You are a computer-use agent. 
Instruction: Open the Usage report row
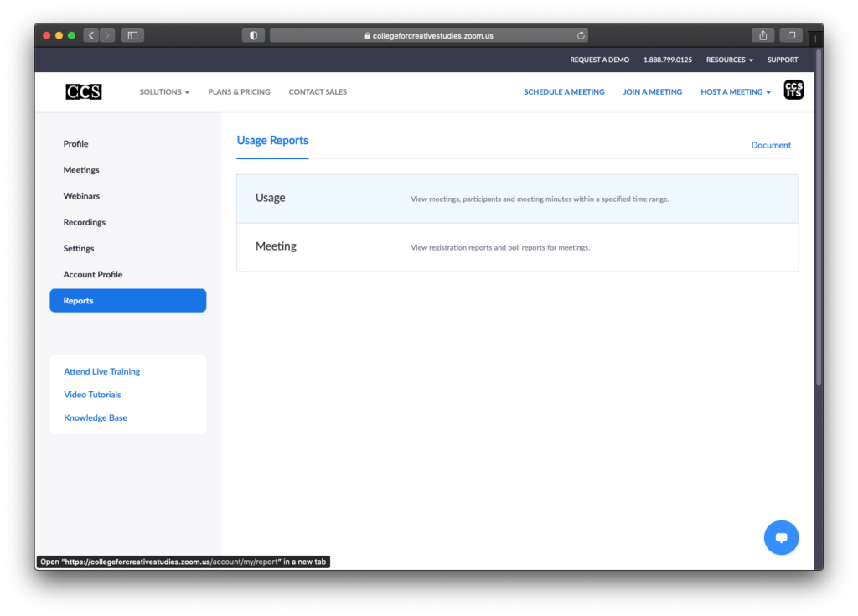pyautogui.click(x=517, y=199)
